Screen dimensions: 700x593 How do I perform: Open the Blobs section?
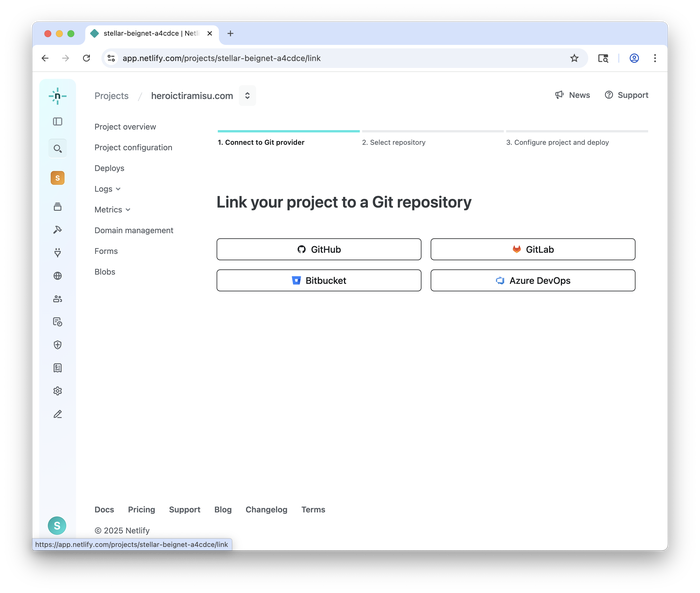[105, 271]
